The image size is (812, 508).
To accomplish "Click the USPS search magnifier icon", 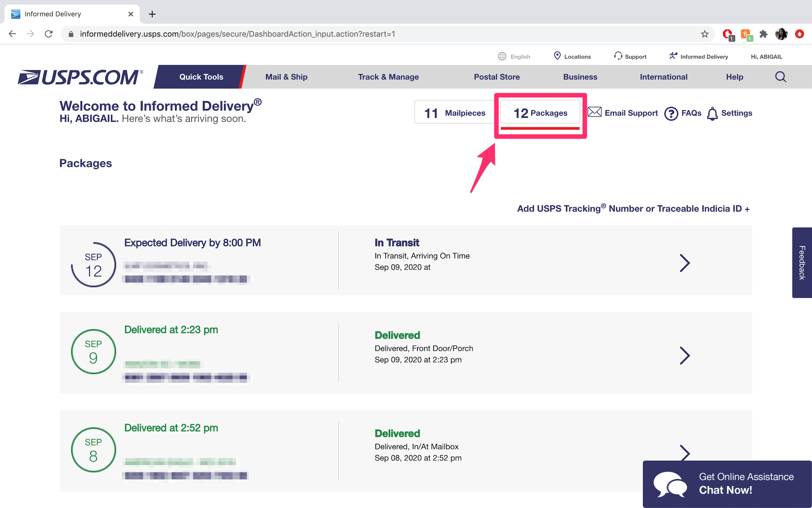I will coord(780,77).
